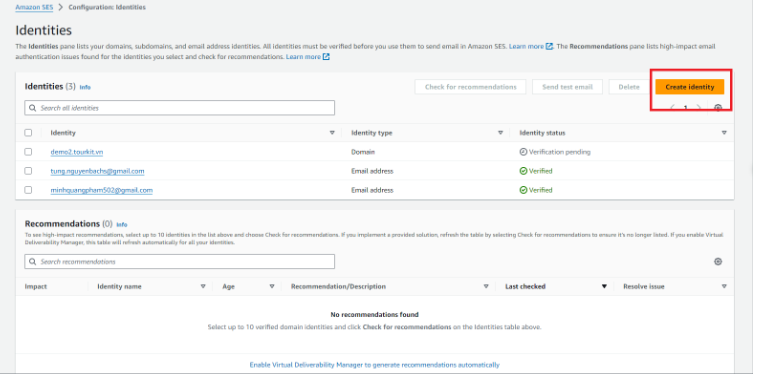Screen dimensions: 759x383
Task: Open tung.nguyenbachs@gmail.com identity link
Action: [97, 171]
